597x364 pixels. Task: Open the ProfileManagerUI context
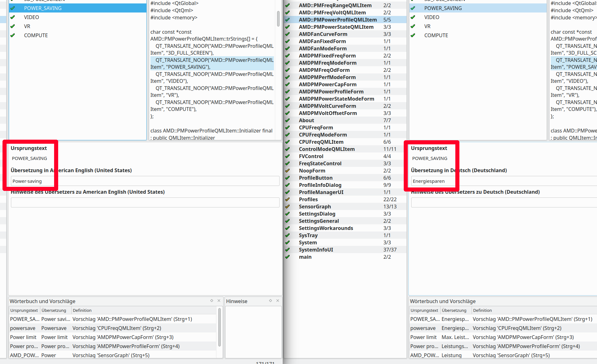345,192
